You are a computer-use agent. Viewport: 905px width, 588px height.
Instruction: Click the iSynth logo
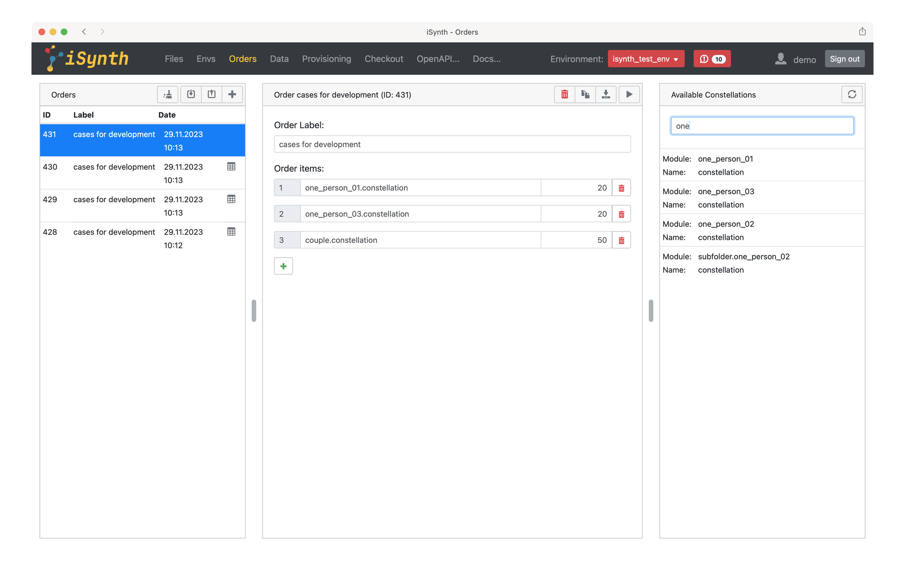87,58
